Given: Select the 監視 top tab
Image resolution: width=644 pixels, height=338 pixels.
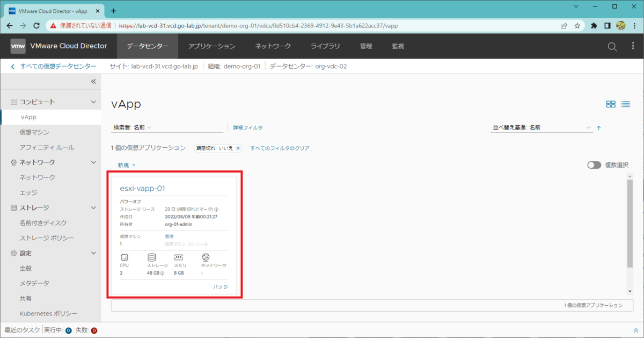Looking at the screenshot, I should (x=398, y=46).
